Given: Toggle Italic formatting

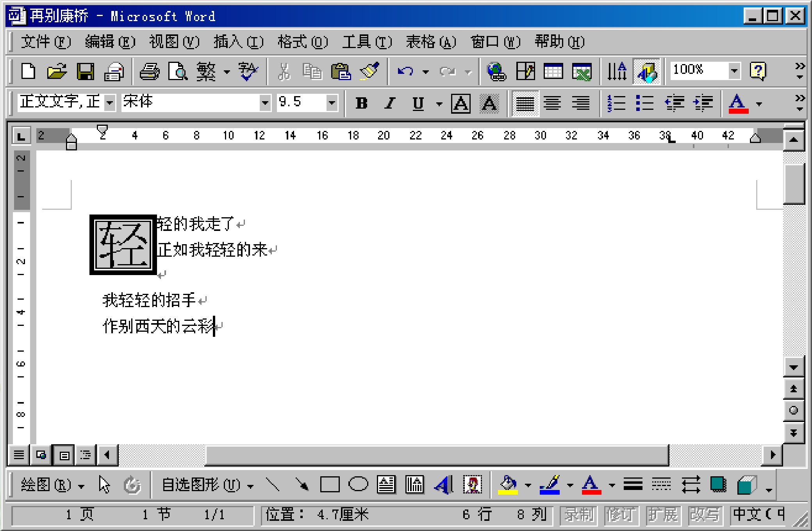Looking at the screenshot, I should pos(389,103).
